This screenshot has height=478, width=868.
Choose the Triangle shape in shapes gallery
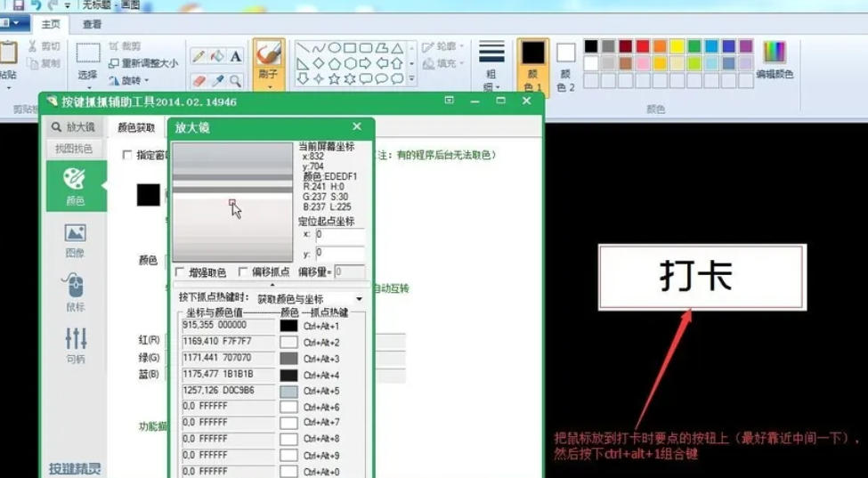tap(396, 48)
